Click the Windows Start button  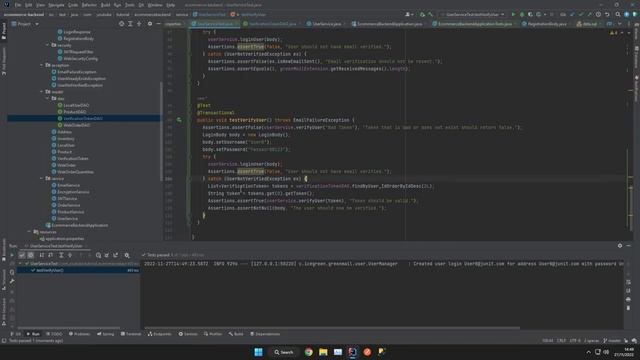[x=258, y=352]
